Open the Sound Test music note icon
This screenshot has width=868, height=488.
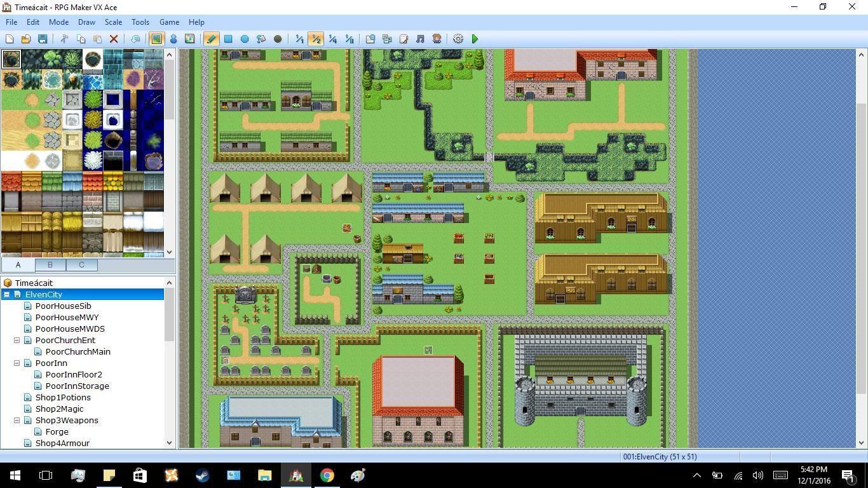[420, 39]
